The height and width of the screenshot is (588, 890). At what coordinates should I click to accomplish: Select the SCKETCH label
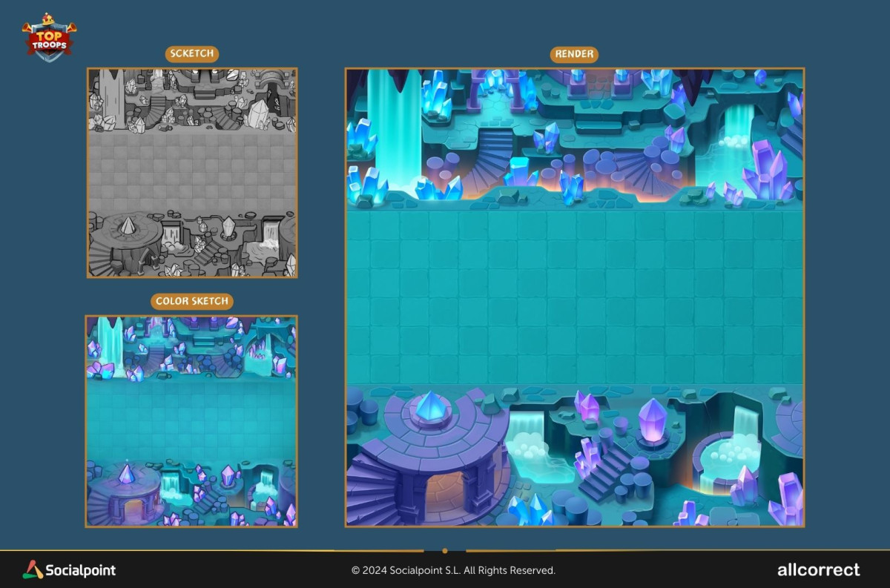click(191, 53)
